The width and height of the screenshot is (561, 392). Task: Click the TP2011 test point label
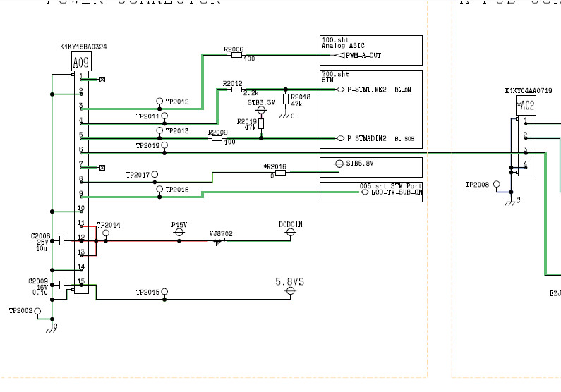(x=147, y=116)
